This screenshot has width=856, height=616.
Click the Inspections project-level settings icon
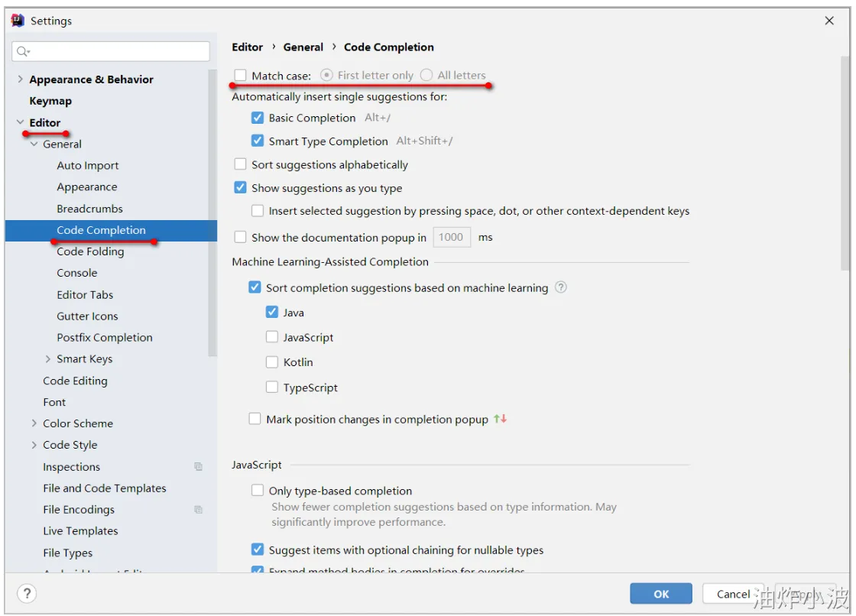198,466
